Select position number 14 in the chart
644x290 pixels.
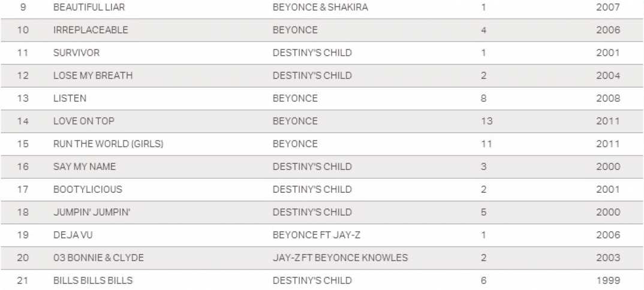point(23,121)
